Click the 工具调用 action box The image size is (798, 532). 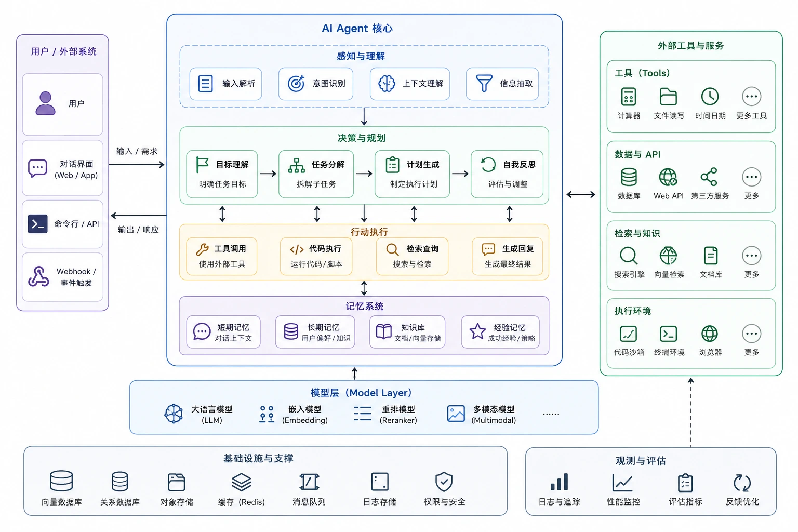point(222,256)
